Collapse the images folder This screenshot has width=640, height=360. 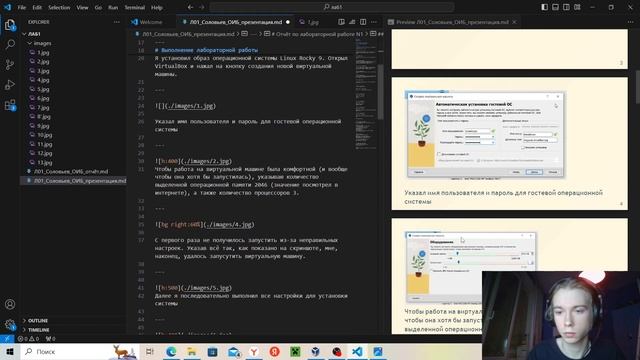[x=73, y=43]
